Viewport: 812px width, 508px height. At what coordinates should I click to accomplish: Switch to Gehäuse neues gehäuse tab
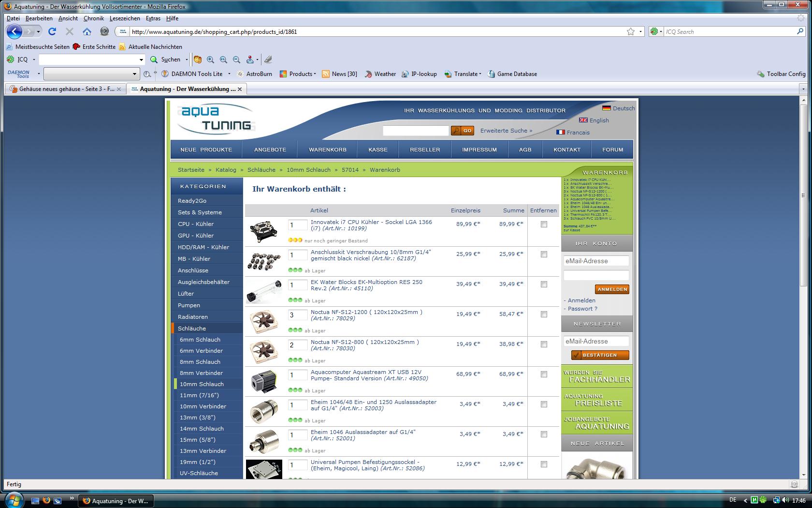pyautogui.click(x=66, y=89)
